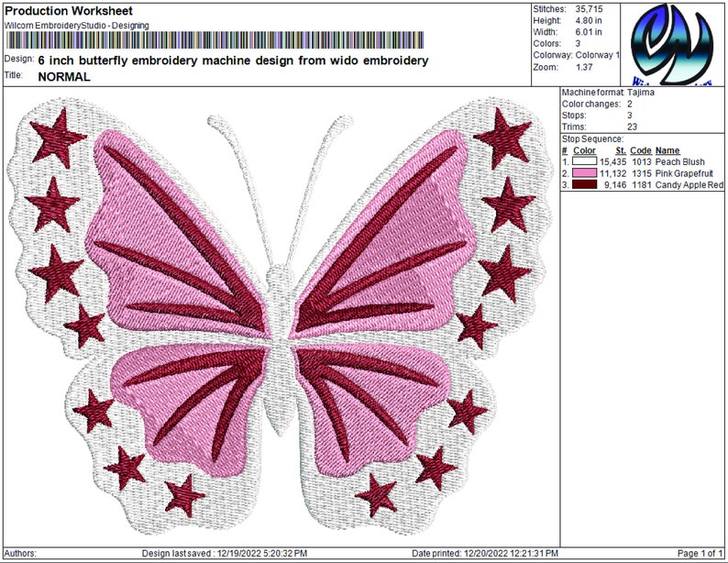Click the color barcode strip under the header

215,40
